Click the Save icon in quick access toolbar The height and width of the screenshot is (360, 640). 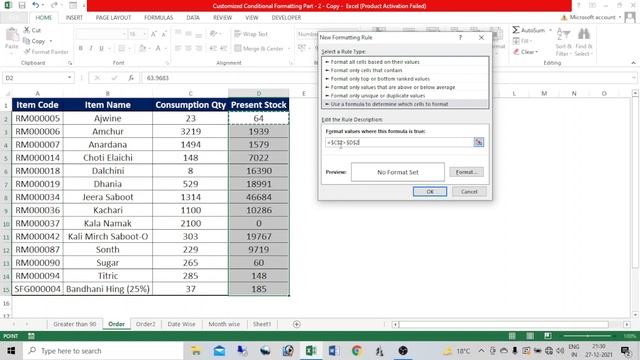[x=22, y=6]
